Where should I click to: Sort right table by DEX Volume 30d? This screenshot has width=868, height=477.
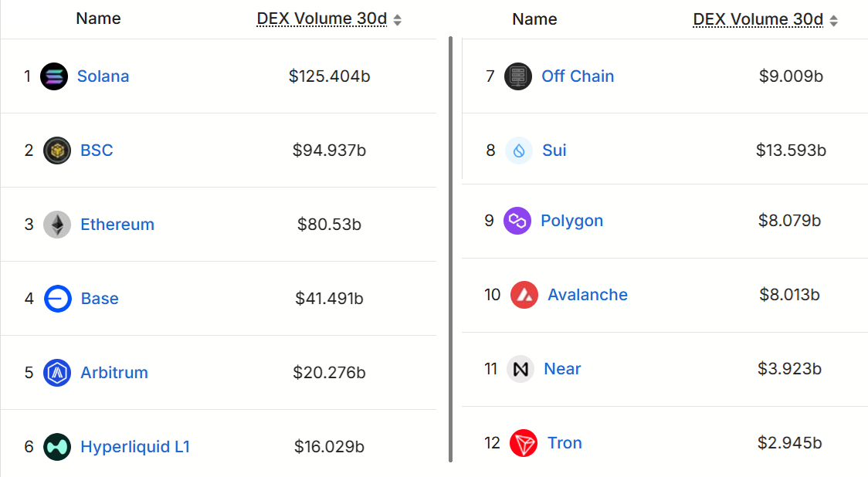[x=757, y=18]
